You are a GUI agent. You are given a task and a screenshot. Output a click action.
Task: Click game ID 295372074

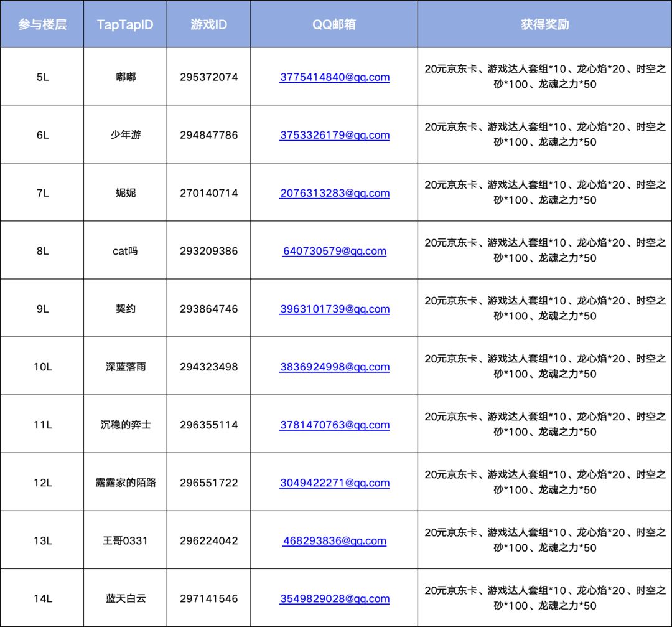pyautogui.click(x=208, y=77)
